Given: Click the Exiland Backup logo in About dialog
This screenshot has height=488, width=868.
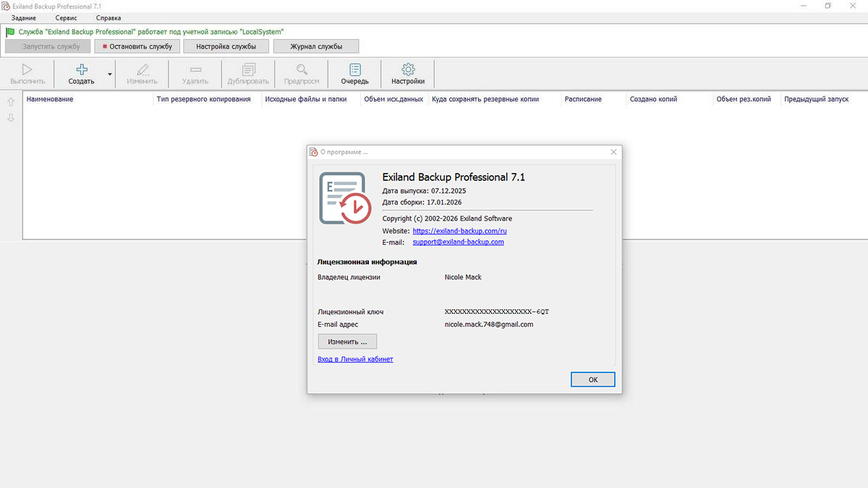Looking at the screenshot, I should [x=345, y=198].
